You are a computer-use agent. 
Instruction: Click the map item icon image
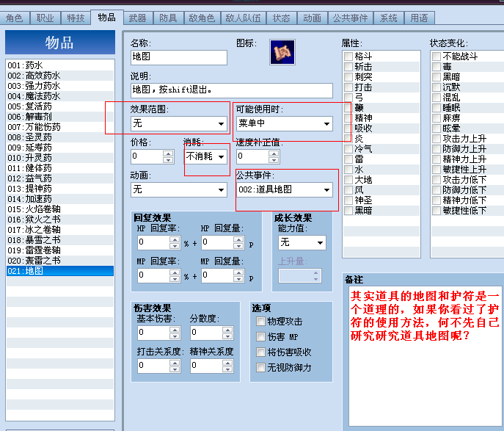pyautogui.click(x=282, y=52)
